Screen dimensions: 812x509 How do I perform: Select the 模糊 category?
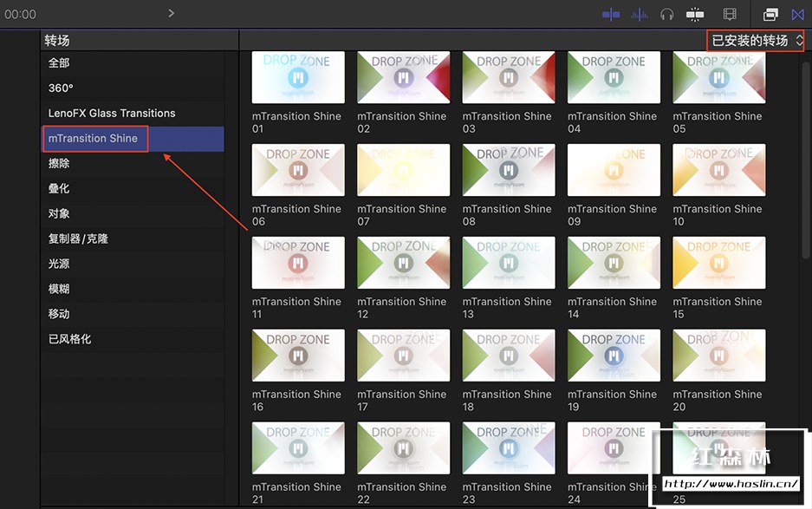pos(133,289)
